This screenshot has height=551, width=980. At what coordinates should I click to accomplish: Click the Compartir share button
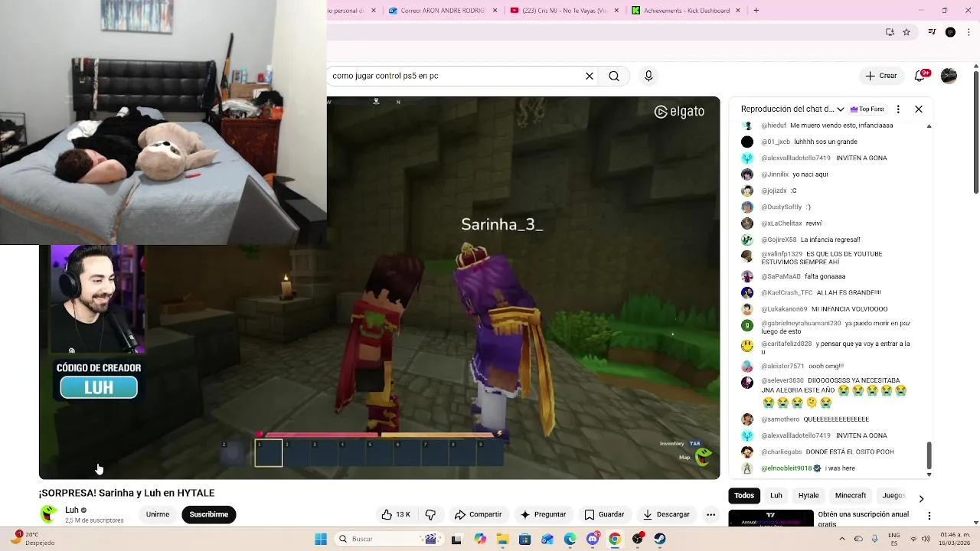click(x=478, y=514)
